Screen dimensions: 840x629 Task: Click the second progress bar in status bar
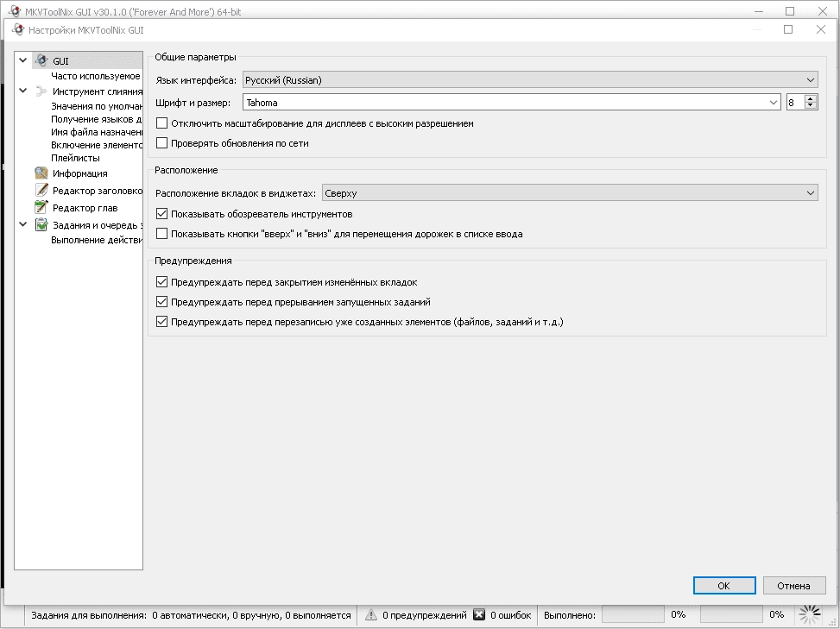click(731, 614)
